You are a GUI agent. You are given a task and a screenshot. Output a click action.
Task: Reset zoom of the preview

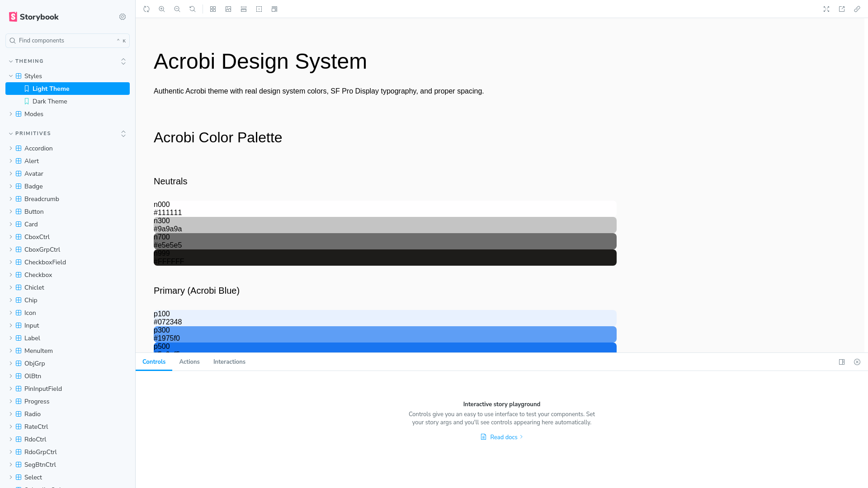[x=193, y=9]
